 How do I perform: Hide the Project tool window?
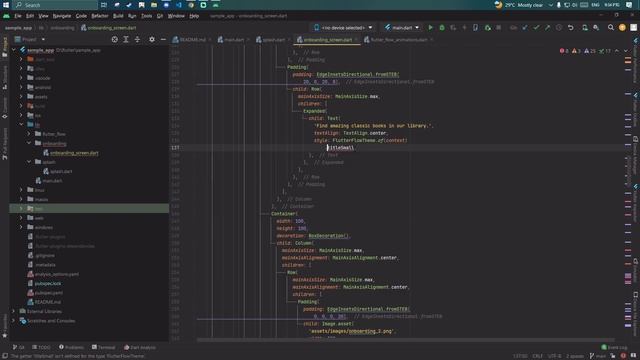click(x=163, y=40)
